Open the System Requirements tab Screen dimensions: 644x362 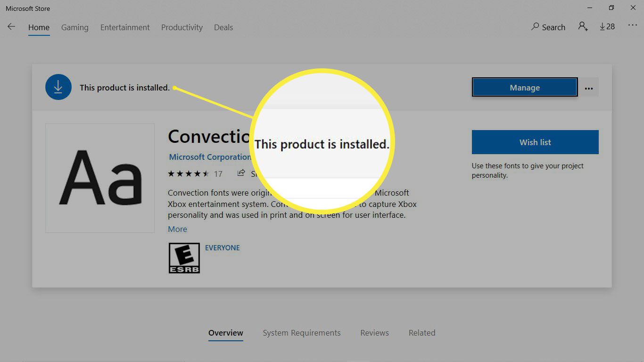(x=302, y=333)
